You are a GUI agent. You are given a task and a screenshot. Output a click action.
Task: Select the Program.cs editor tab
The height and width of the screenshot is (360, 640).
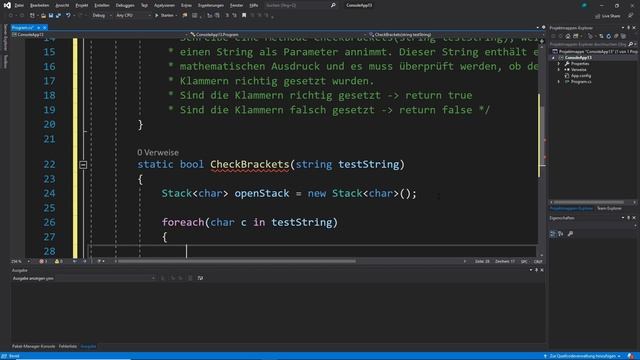22,28
